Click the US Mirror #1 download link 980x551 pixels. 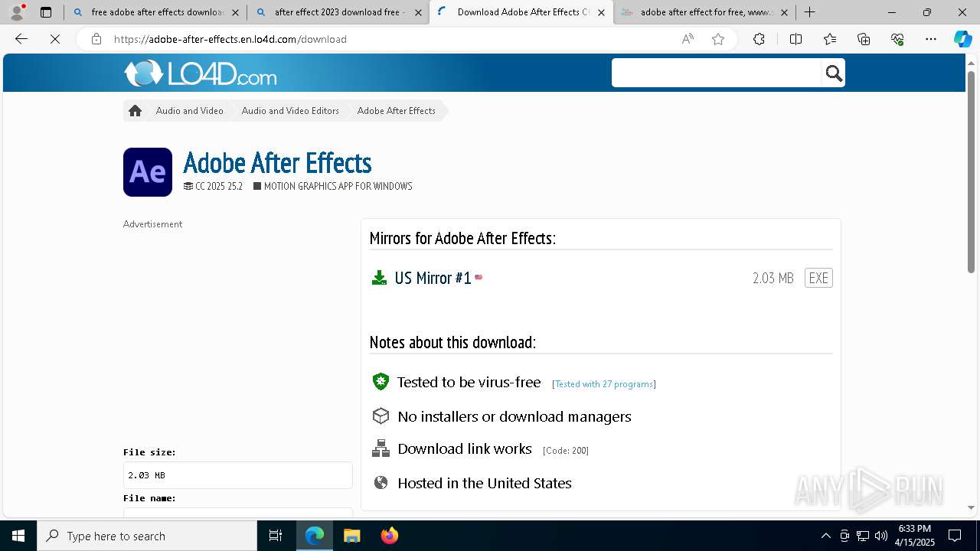coord(433,278)
